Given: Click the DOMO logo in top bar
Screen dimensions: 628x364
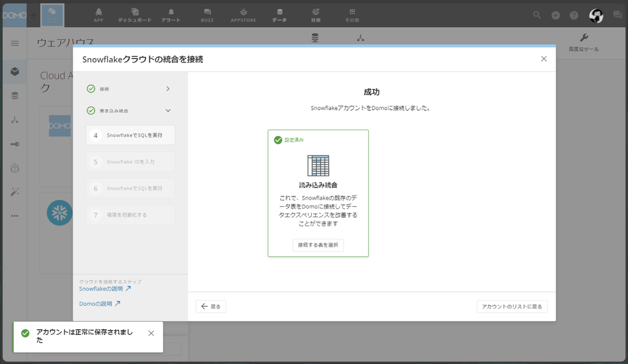Looking at the screenshot, I should 15,15.
